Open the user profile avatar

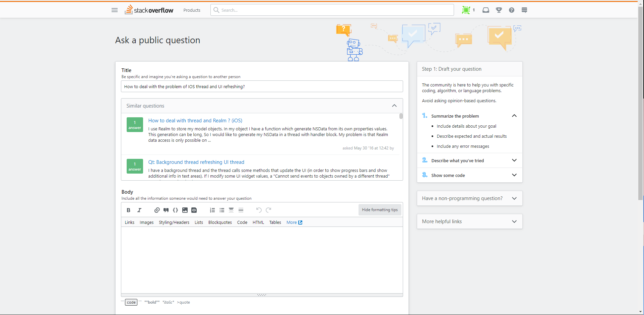click(466, 10)
